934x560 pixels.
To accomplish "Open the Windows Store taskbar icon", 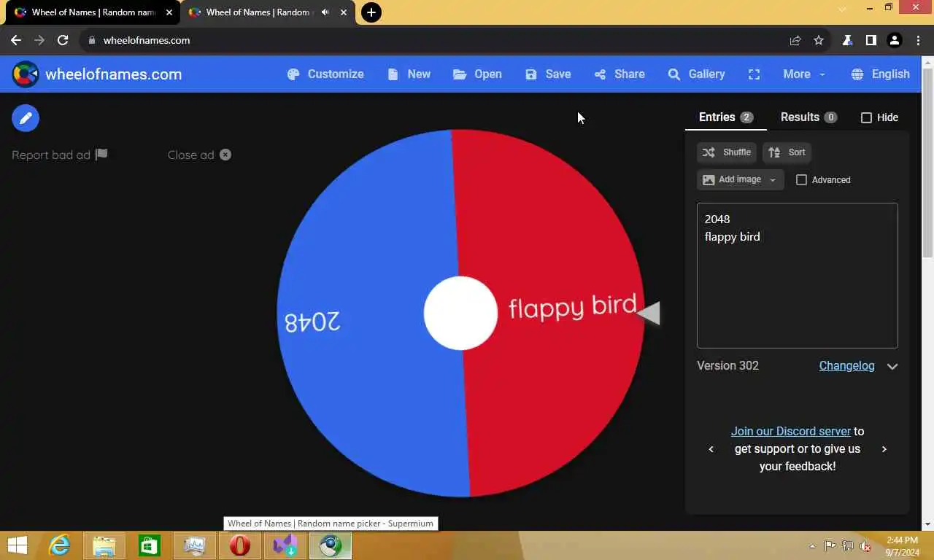I will pos(150,545).
